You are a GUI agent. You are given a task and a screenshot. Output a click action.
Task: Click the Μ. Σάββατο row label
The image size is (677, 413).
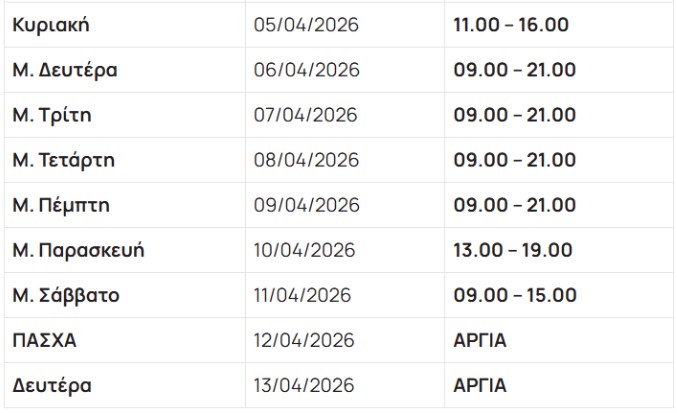pyautogui.click(x=66, y=295)
